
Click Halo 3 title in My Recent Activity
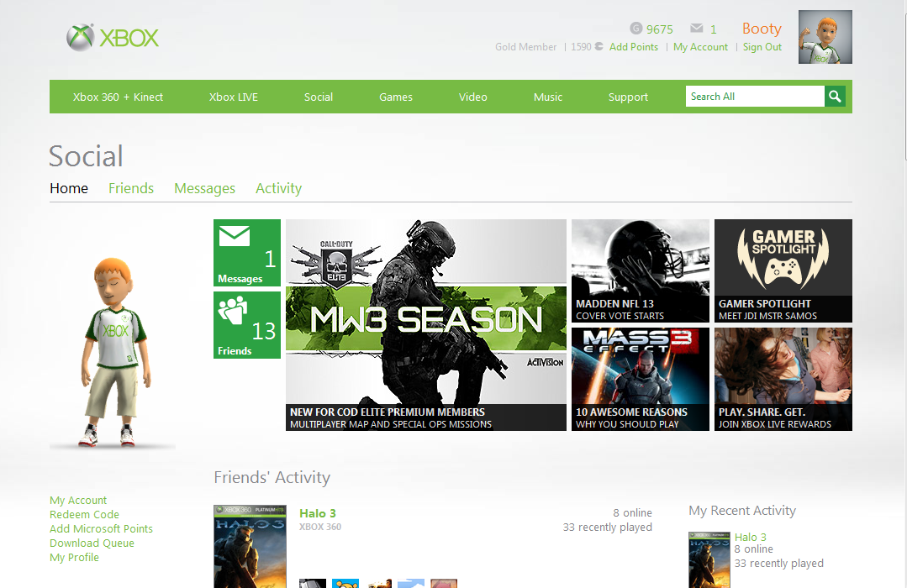(751, 537)
